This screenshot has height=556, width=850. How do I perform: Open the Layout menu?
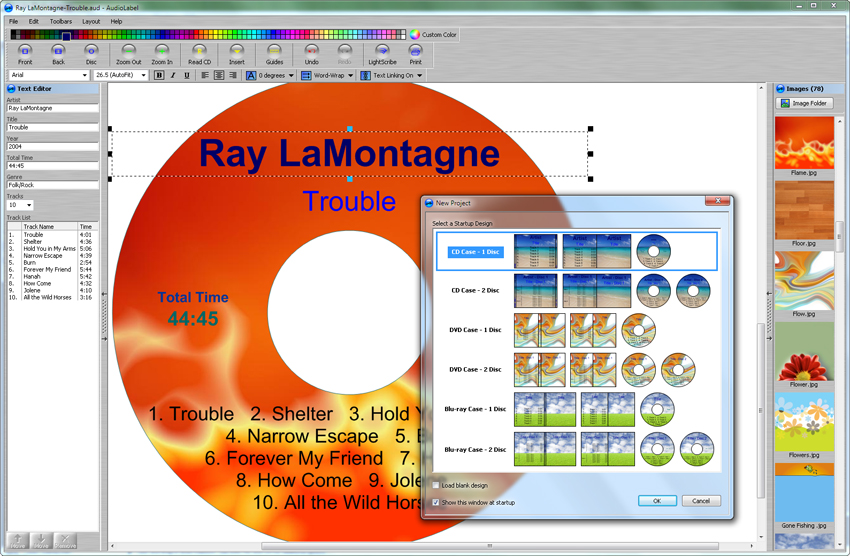click(91, 21)
